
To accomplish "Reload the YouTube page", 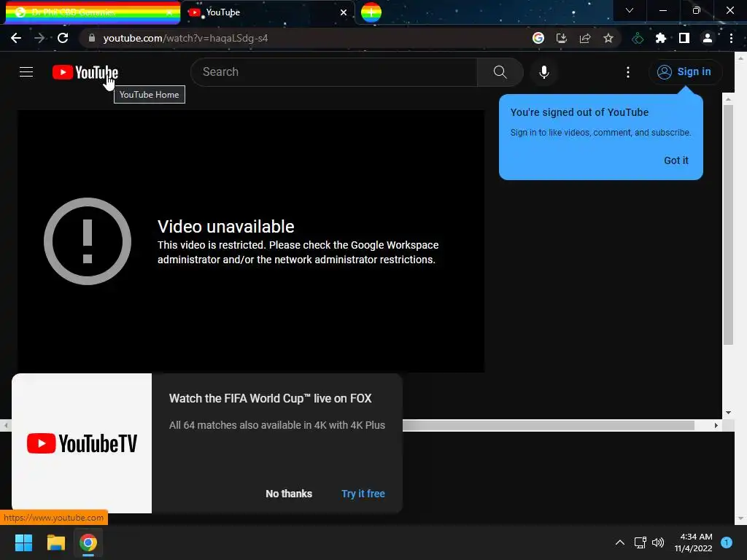I will (63, 38).
